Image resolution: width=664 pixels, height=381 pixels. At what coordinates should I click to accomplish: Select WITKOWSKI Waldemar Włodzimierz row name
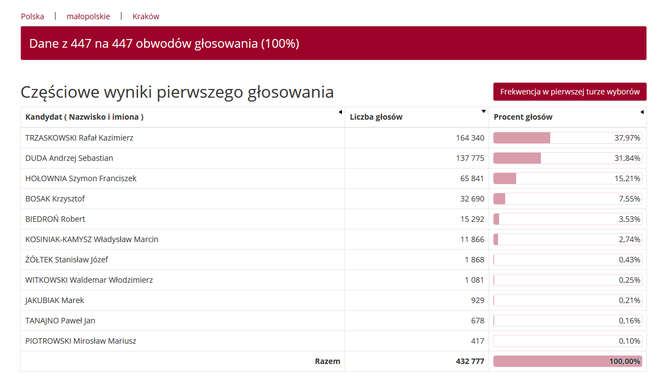[x=89, y=280]
